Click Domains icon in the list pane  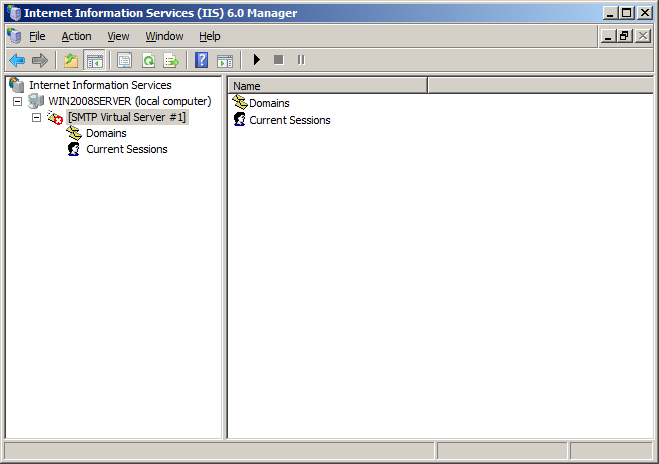tap(240, 103)
